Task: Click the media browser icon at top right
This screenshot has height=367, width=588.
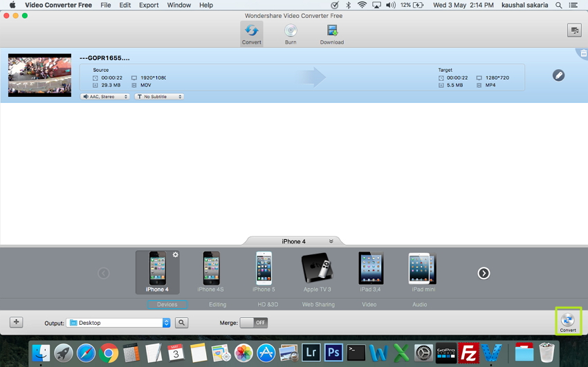Action: (574, 30)
